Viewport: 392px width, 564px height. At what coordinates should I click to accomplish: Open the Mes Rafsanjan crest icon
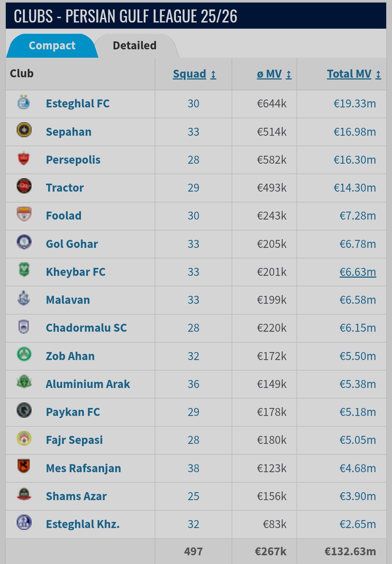click(24, 467)
